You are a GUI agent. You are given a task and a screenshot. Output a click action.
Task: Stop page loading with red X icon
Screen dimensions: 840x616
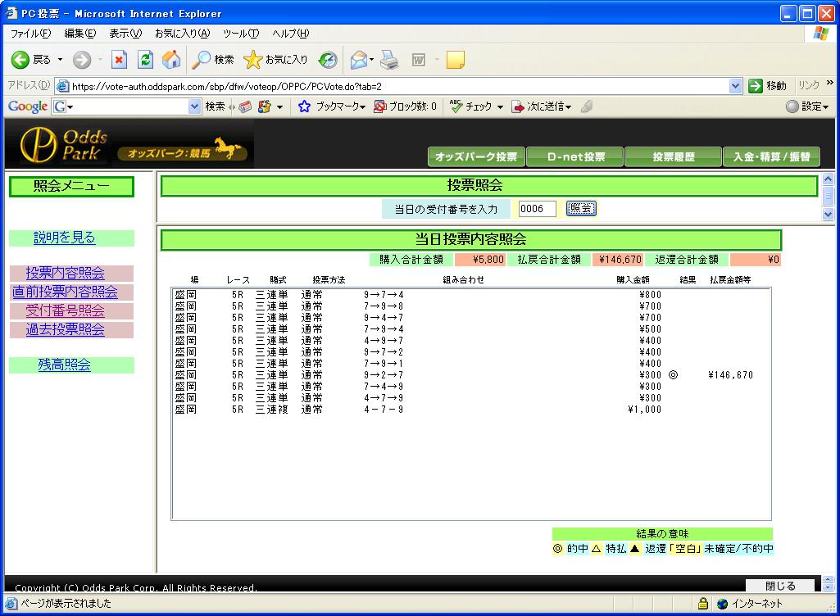[119, 60]
